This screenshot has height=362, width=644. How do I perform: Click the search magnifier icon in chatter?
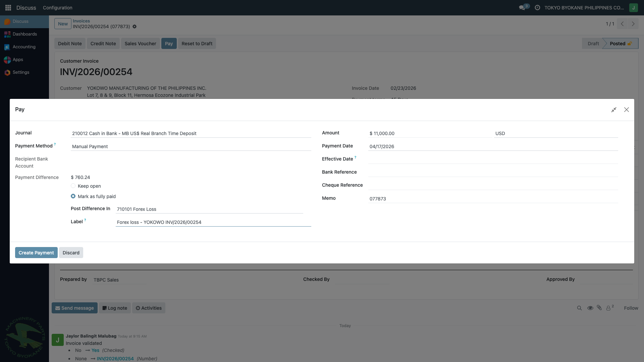[579, 308]
